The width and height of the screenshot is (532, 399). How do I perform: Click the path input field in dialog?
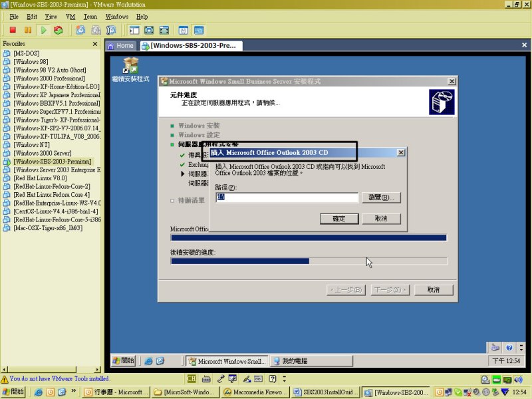[x=287, y=198]
